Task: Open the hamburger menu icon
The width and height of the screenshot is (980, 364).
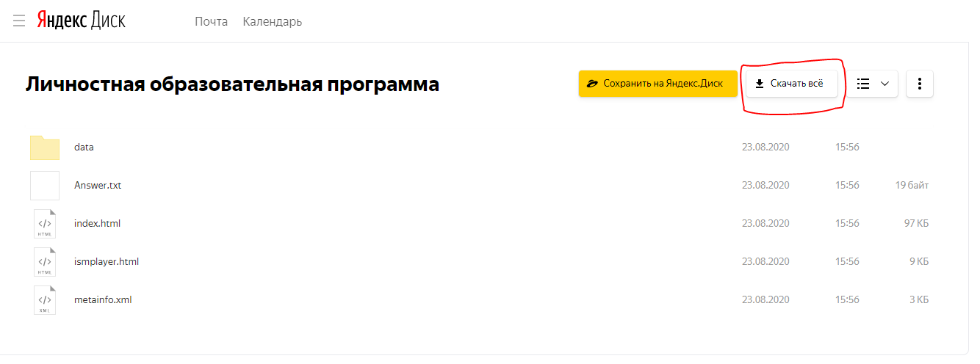Action: click(x=19, y=21)
